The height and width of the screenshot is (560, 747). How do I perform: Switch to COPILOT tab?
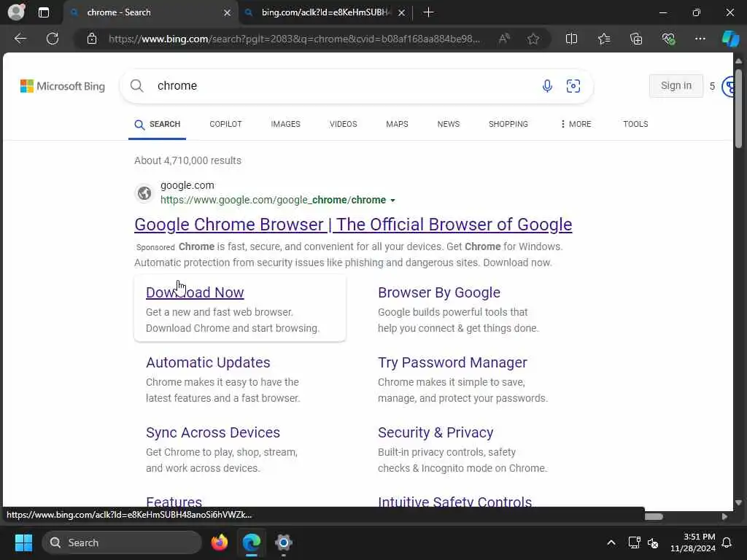pyautogui.click(x=225, y=124)
